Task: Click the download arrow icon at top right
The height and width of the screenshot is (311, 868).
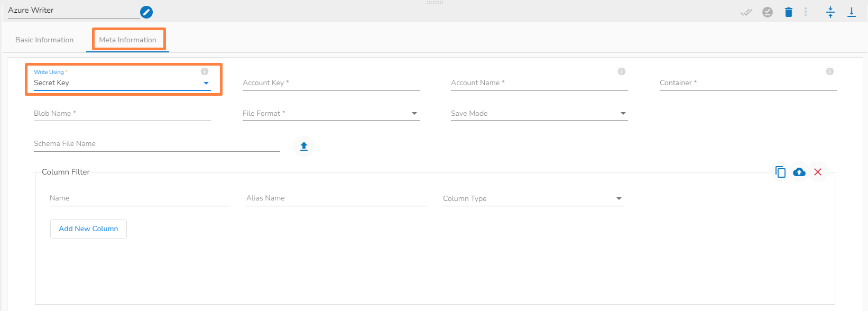Action: pos(852,12)
